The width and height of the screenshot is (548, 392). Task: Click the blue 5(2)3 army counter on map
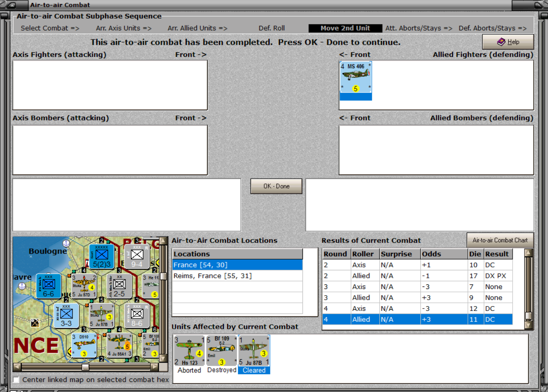101,257
